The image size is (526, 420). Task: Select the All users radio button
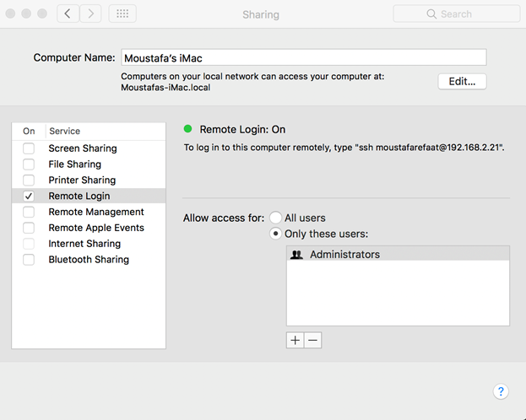tap(276, 218)
